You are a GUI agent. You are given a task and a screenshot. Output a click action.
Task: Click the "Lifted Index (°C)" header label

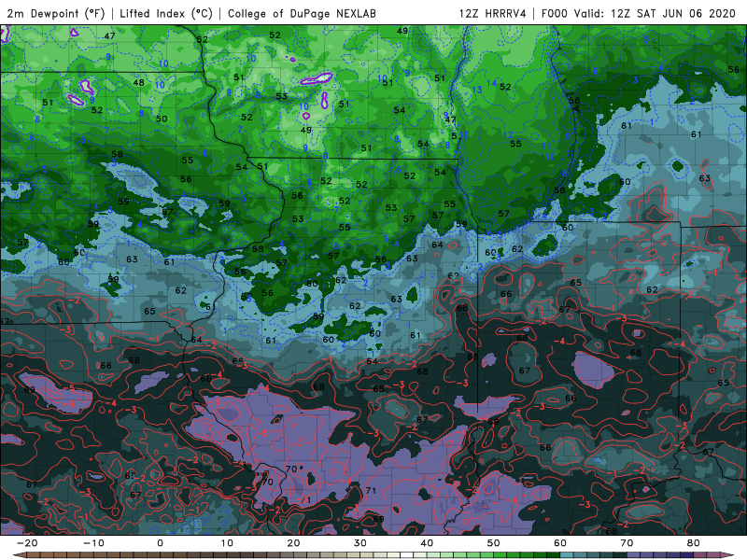(x=166, y=13)
